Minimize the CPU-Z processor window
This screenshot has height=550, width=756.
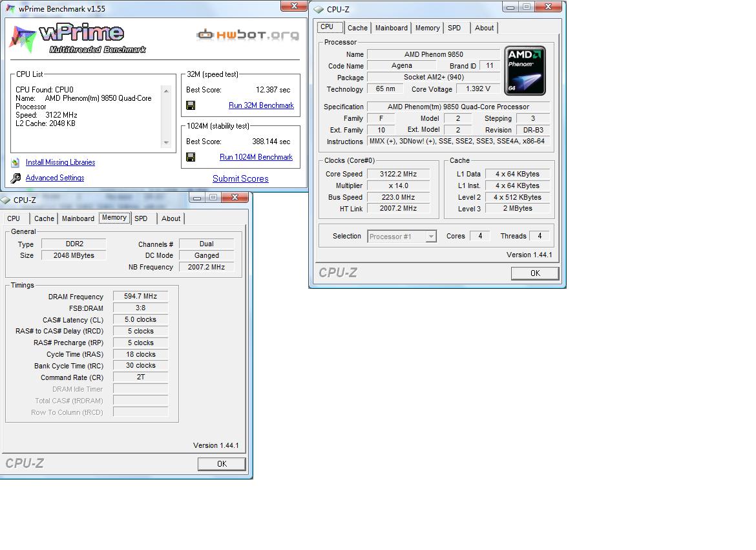pyautogui.click(x=510, y=6)
